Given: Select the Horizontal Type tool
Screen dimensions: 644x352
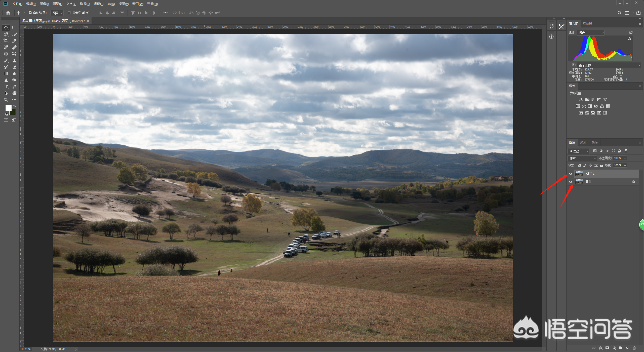Looking at the screenshot, I should coord(6,87).
